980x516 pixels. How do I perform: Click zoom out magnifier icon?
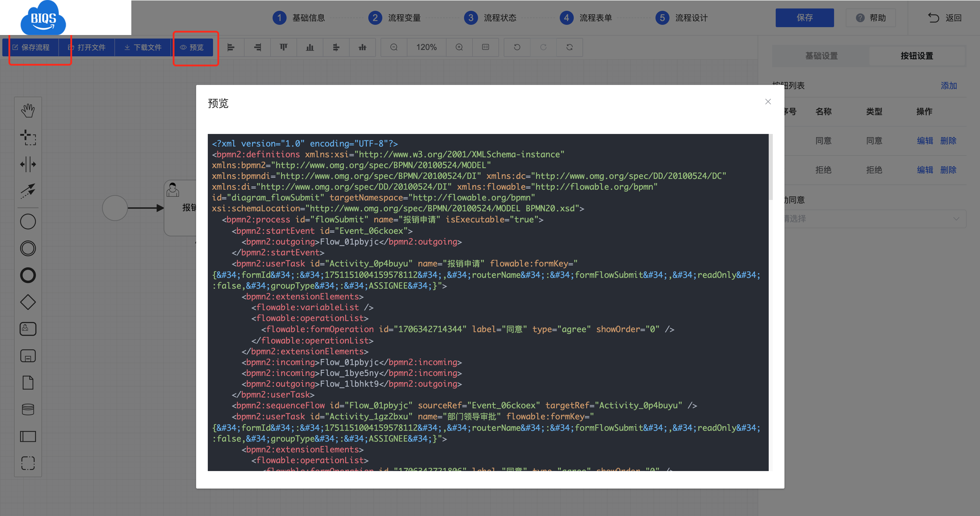[394, 47]
